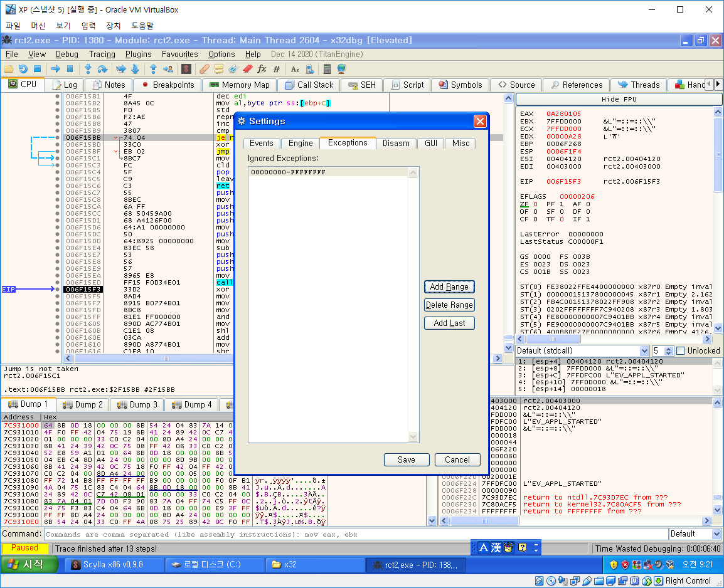Open the Tracing menu

coord(102,55)
